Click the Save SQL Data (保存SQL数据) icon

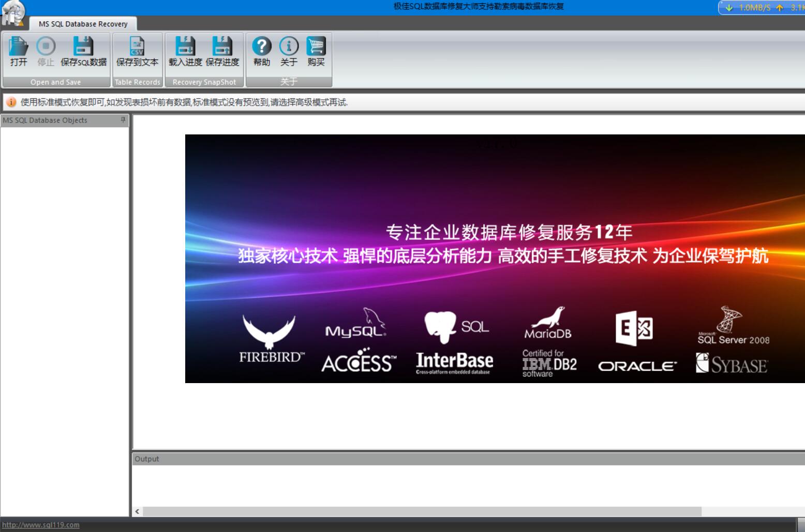[x=83, y=47]
